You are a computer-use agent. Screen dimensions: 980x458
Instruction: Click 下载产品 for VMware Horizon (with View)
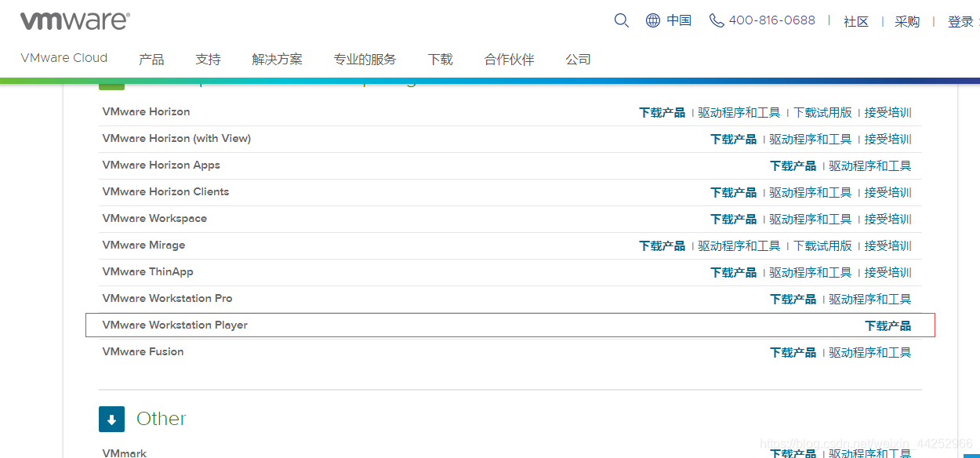click(x=733, y=139)
